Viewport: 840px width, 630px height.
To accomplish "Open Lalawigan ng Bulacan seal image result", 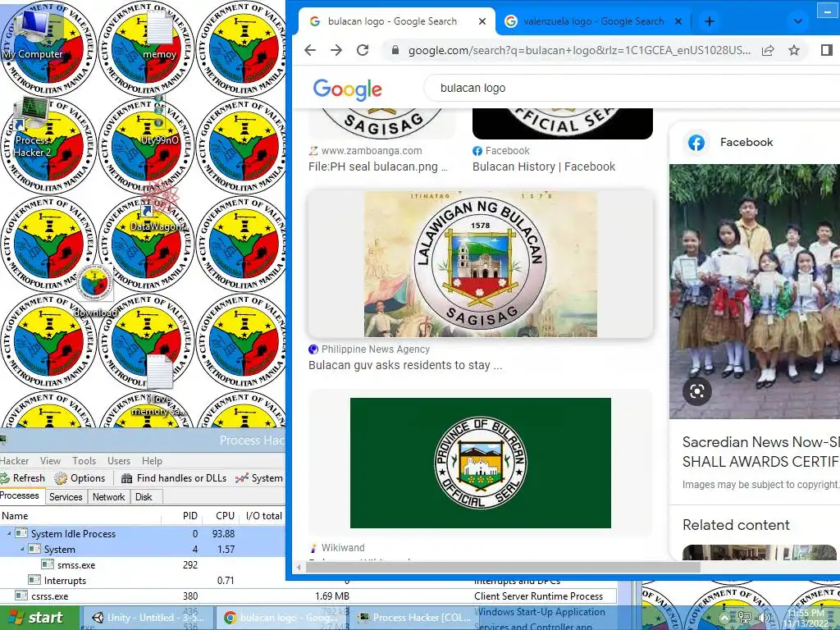I will click(481, 263).
